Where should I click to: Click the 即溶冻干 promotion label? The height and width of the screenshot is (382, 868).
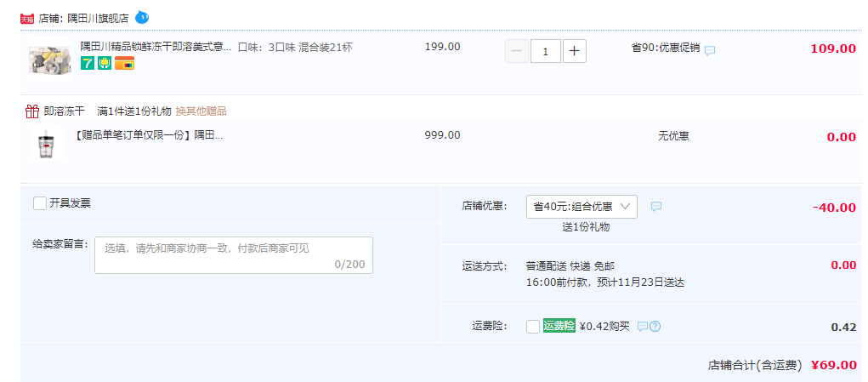(x=65, y=111)
